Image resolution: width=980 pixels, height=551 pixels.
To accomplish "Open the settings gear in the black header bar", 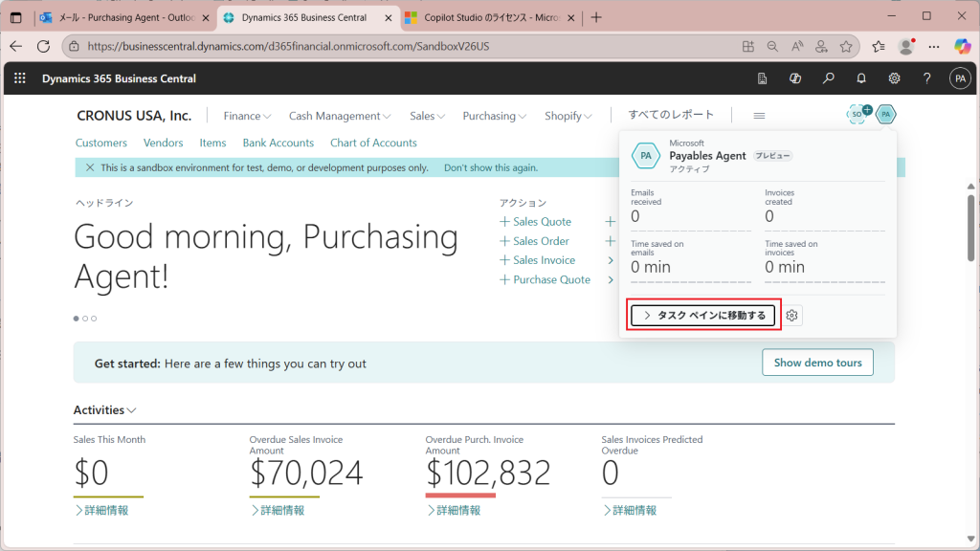I will [x=895, y=78].
